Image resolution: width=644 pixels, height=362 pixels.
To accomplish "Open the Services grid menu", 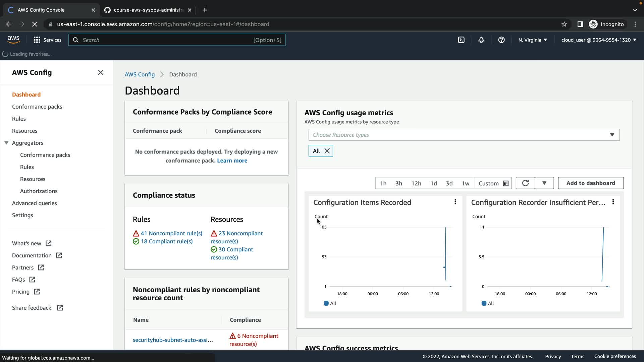I will click(x=47, y=40).
